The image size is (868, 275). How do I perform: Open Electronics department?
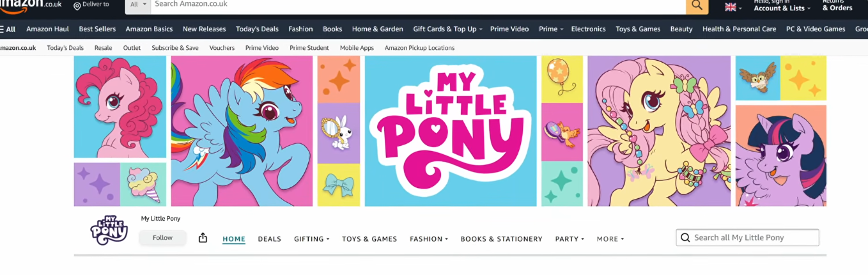click(x=588, y=29)
